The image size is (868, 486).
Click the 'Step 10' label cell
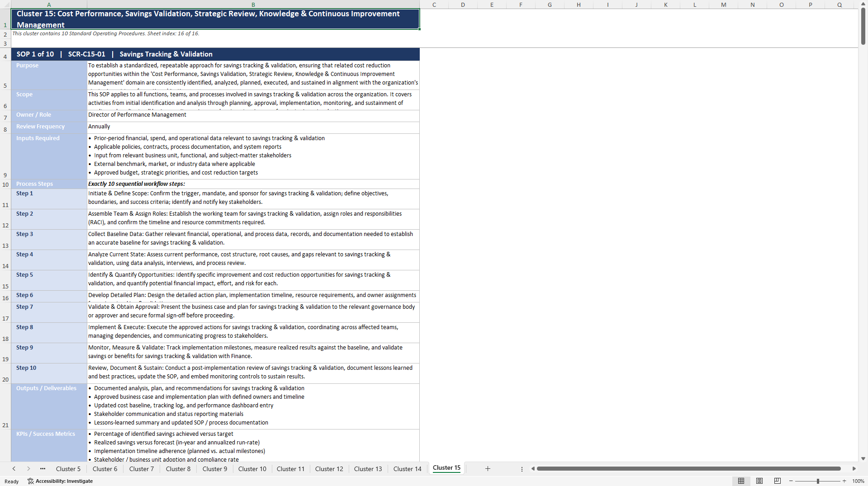pyautogui.click(x=49, y=373)
